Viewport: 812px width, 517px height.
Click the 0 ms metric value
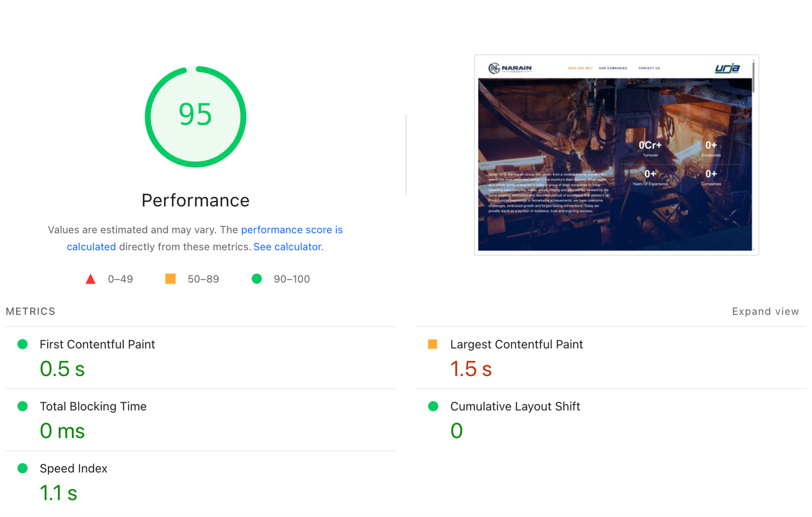[62, 431]
